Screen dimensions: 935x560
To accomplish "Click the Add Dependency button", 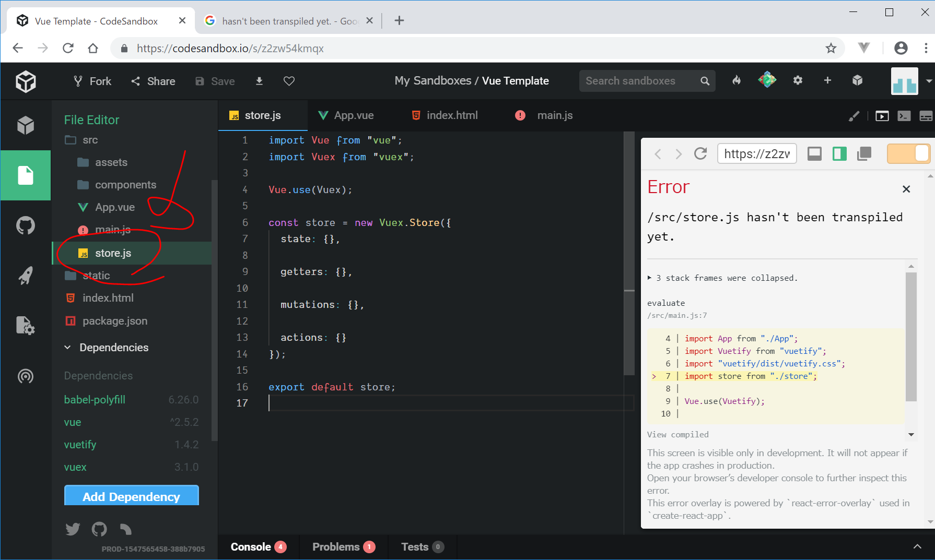I will [131, 496].
